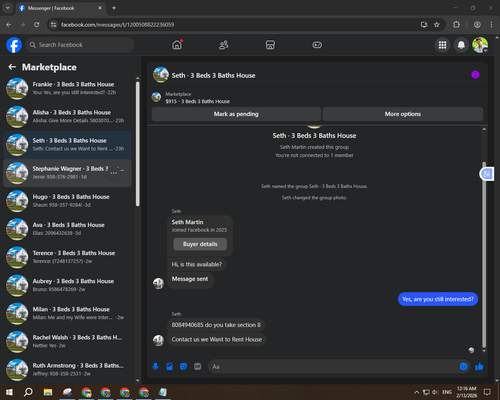Click the 'Yes, are you still interested?' message

pyautogui.click(x=438, y=299)
